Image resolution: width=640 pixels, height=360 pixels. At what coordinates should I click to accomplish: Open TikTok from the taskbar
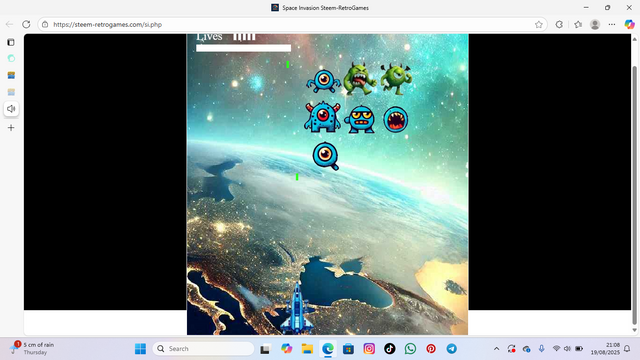tap(389, 349)
